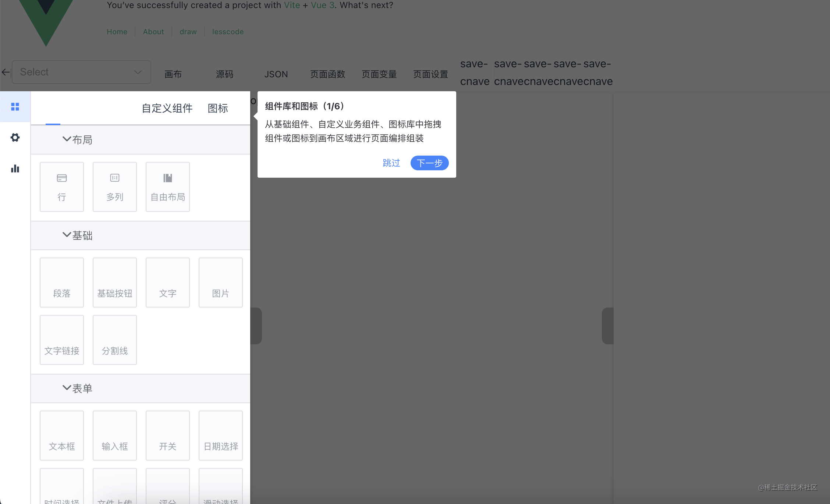Viewport: 830px width, 504px height.
Task: Open the gear settings sidebar icon
Action: [x=15, y=138]
